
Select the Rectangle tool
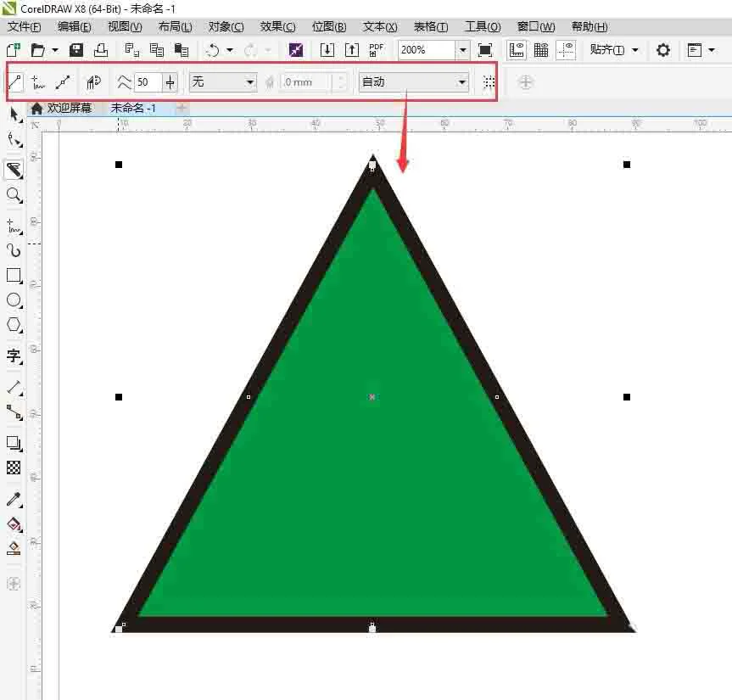[x=14, y=276]
